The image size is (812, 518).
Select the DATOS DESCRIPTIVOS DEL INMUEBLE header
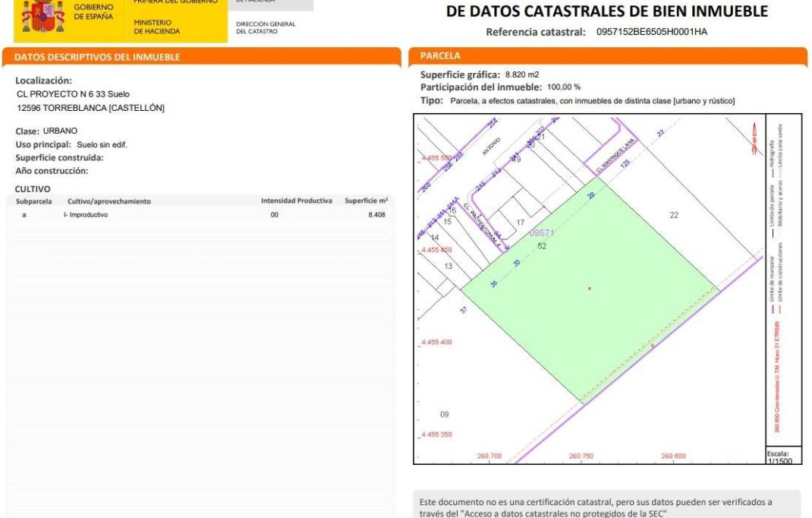(98, 57)
